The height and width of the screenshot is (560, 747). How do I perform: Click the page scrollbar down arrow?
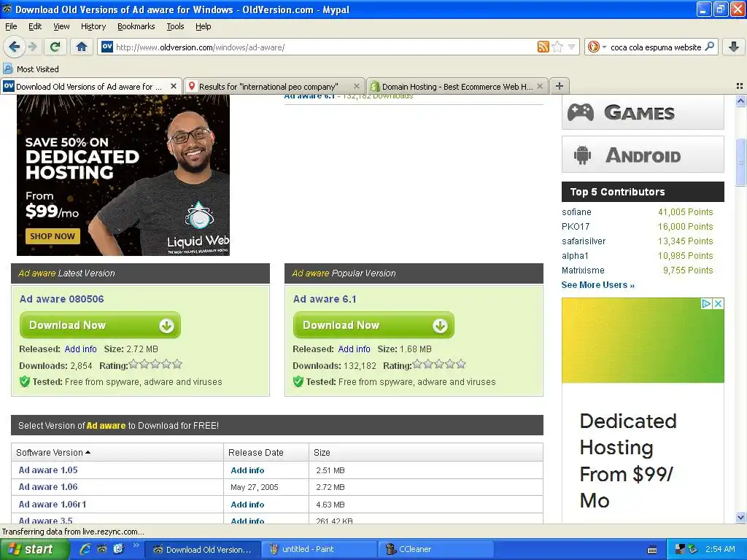pos(740,517)
